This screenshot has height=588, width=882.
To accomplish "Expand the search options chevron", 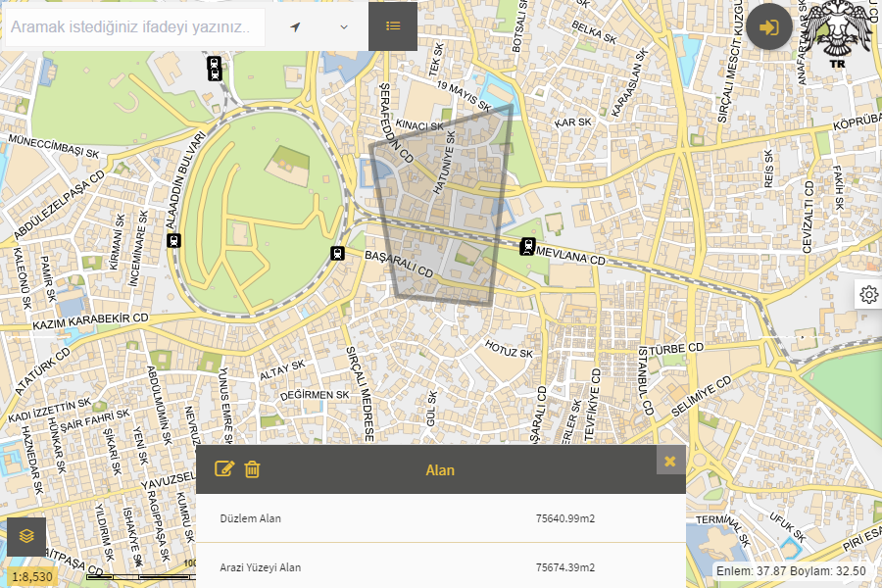I will 344,27.
